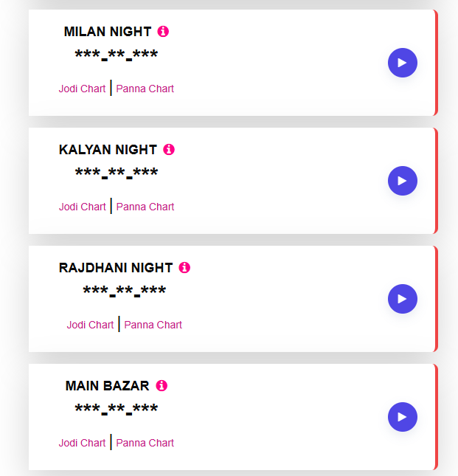Screen dimensions: 458x476
Task: Click the play button for Kalyan Night
Action: coord(402,181)
